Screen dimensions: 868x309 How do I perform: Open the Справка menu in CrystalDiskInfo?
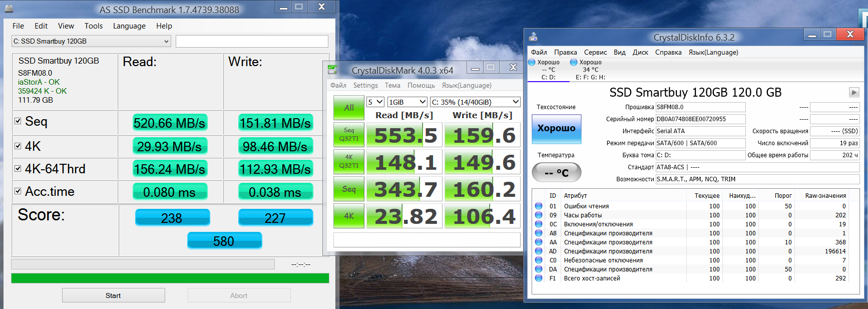[x=668, y=52]
